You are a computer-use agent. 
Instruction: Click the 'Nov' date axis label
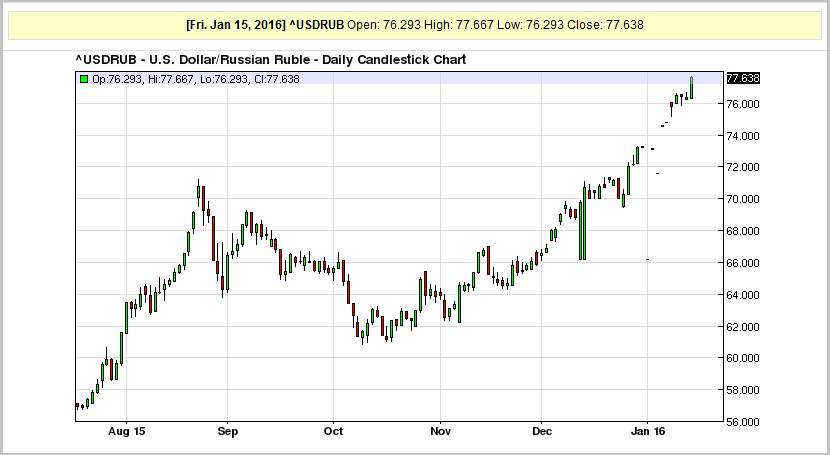pyautogui.click(x=440, y=431)
